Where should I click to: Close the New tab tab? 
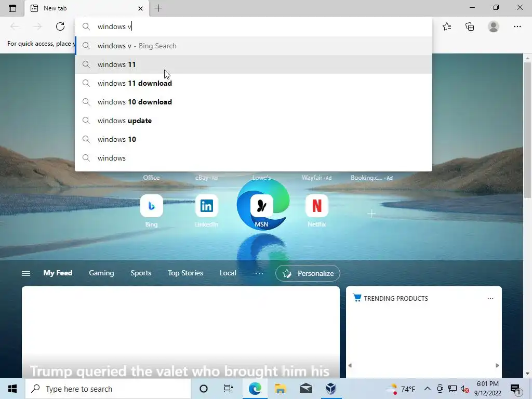140,8
